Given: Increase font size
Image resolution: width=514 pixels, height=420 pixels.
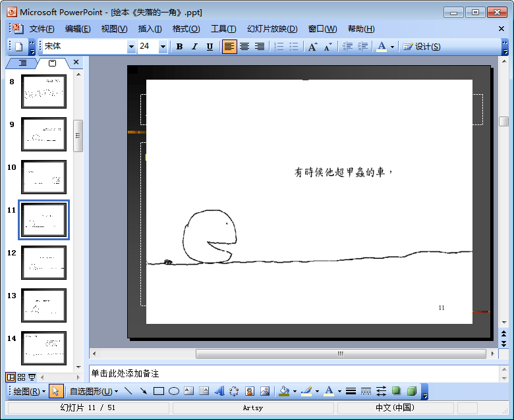Looking at the screenshot, I should coord(313,47).
